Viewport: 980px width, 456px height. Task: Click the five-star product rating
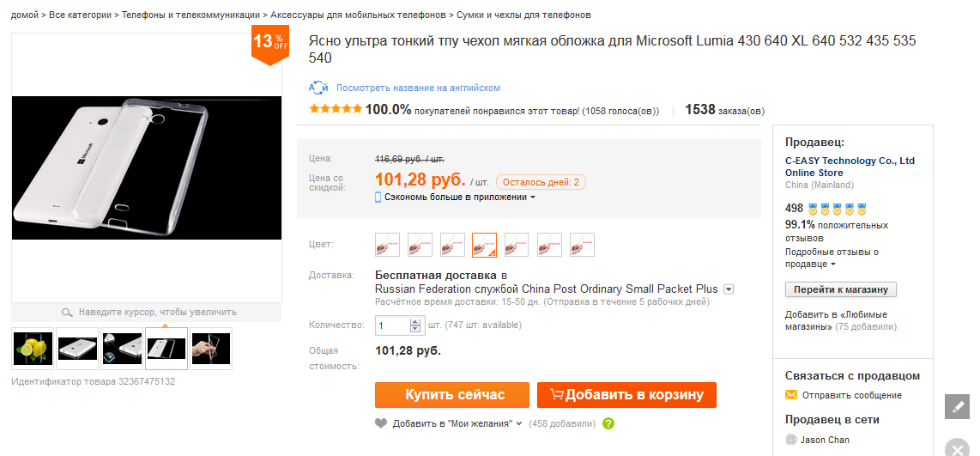click(x=335, y=110)
